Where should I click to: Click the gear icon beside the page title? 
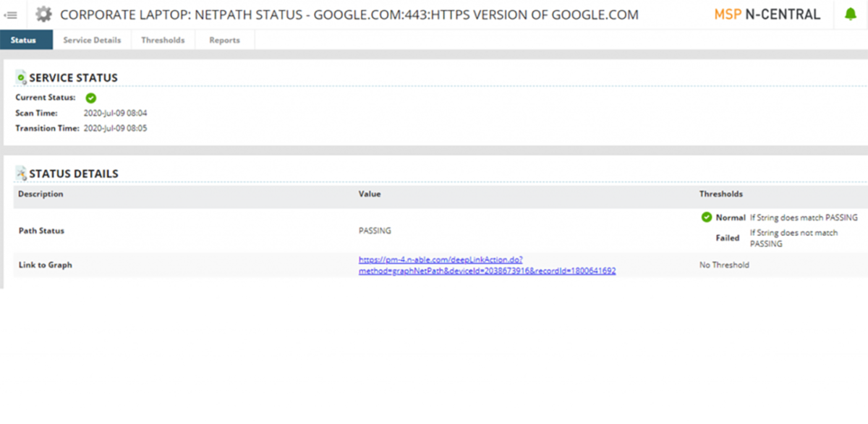pos(44,14)
